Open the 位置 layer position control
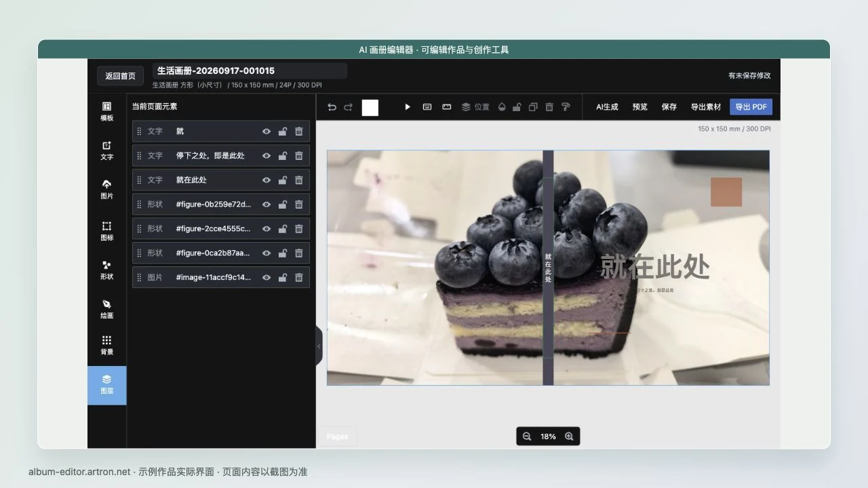 [x=475, y=107]
